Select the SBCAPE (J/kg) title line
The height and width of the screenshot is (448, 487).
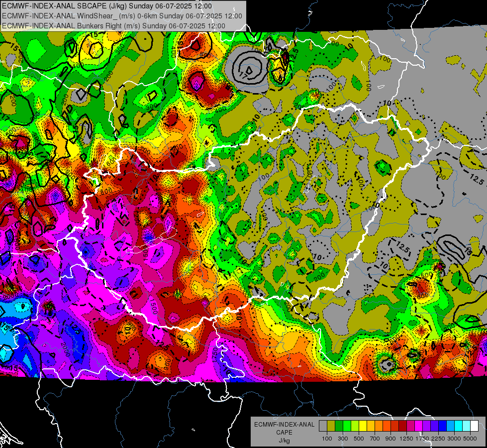point(107,6)
